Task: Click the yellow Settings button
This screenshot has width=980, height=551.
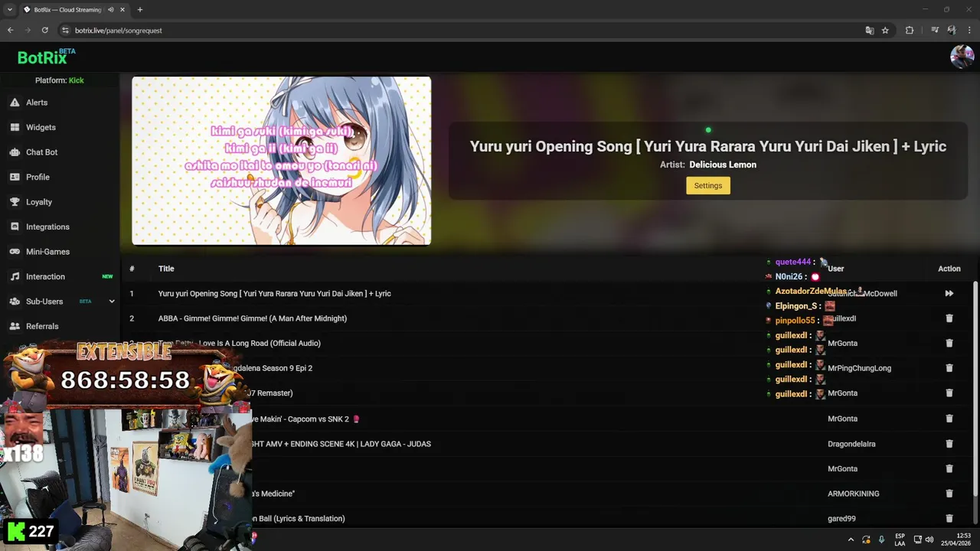Action: 707,185
